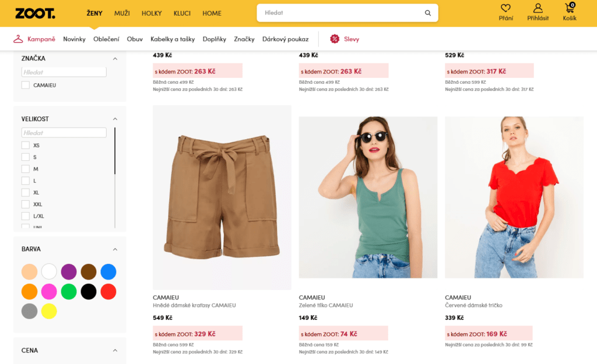The image size is (597, 364).
Task: Select size XS checkbox
Action: (x=26, y=146)
